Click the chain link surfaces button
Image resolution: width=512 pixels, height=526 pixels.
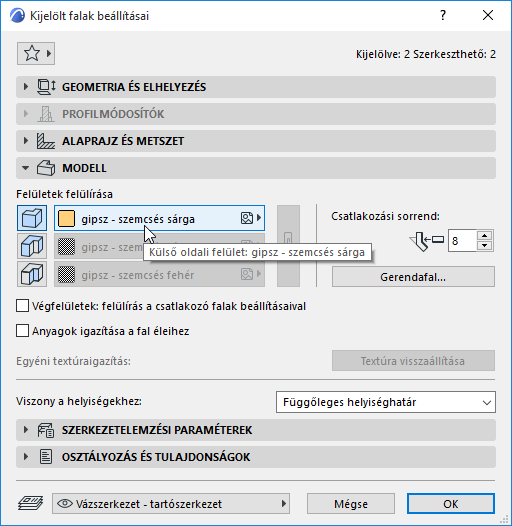point(288,246)
